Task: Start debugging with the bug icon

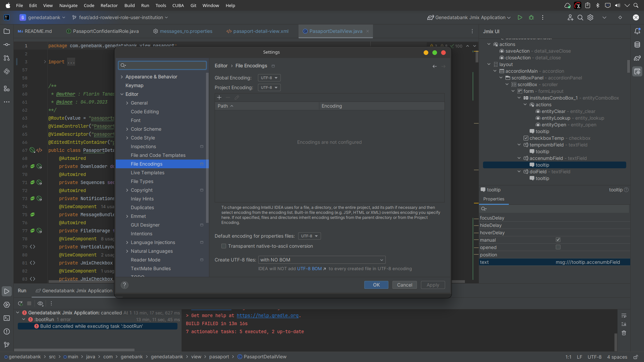Action: click(531, 17)
